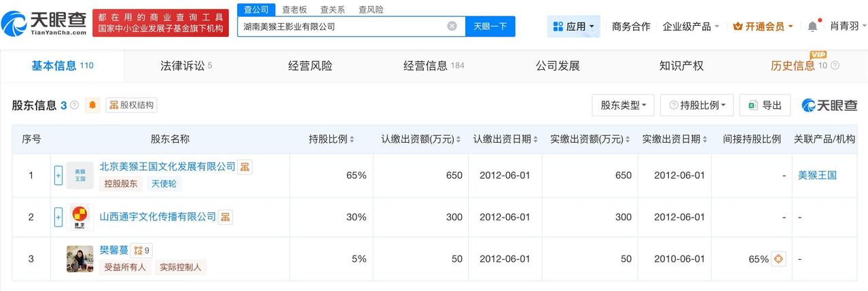
Task: Switch to the 经营信息 tab
Action: pos(433,66)
